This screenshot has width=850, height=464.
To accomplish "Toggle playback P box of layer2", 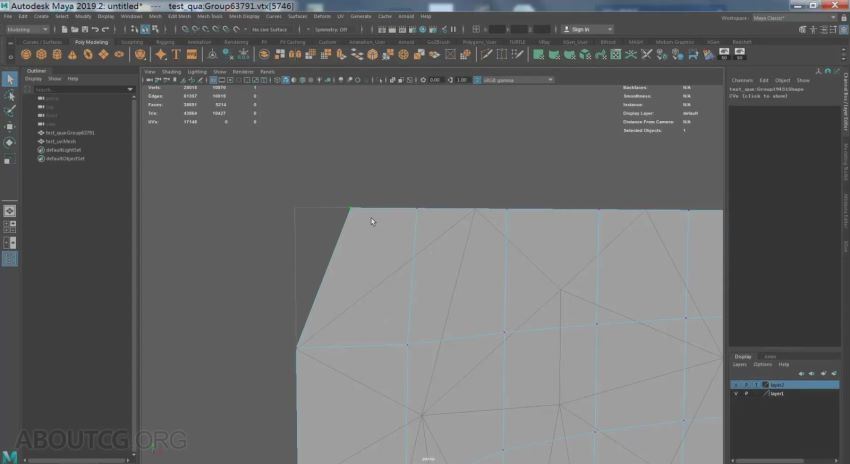I will [x=746, y=385].
